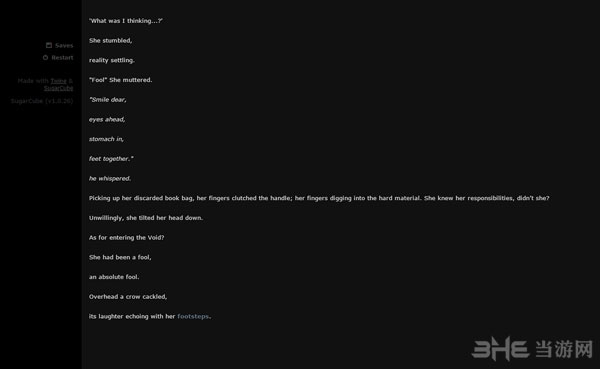Follow the Twine link in sidebar

point(59,81)
